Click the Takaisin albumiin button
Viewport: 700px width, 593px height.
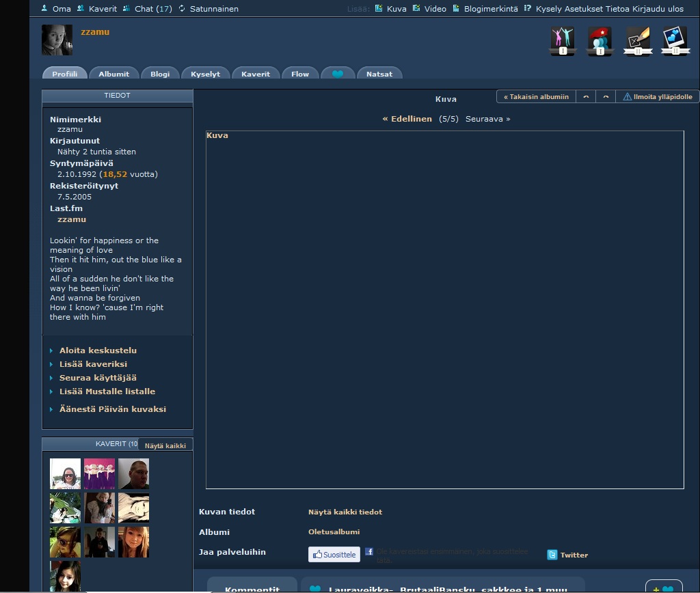pos(536,96)
